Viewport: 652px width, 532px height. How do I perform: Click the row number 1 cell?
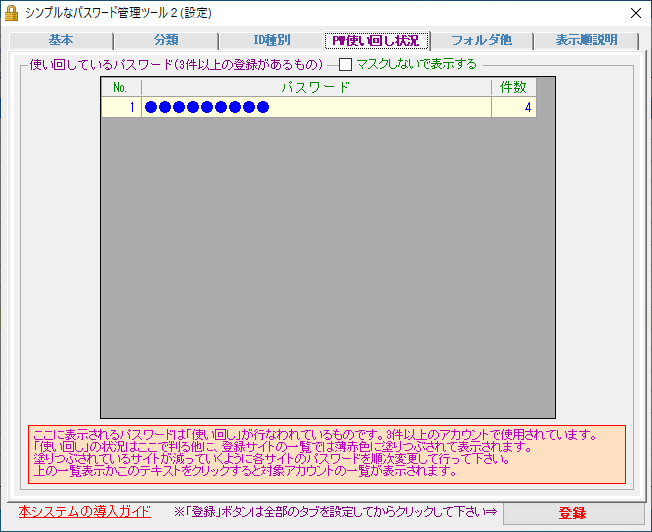[121, 107]
